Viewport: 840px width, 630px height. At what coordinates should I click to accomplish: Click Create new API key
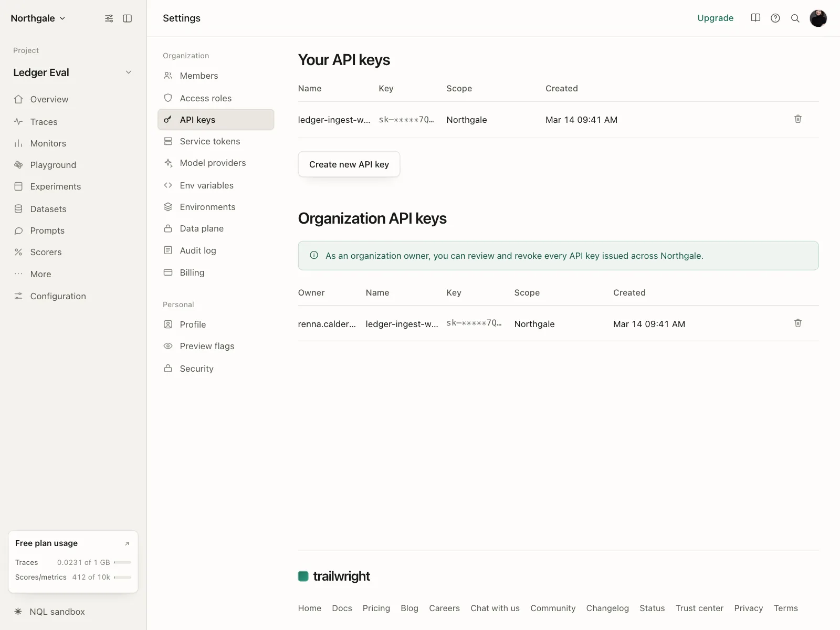pos(349,164)
